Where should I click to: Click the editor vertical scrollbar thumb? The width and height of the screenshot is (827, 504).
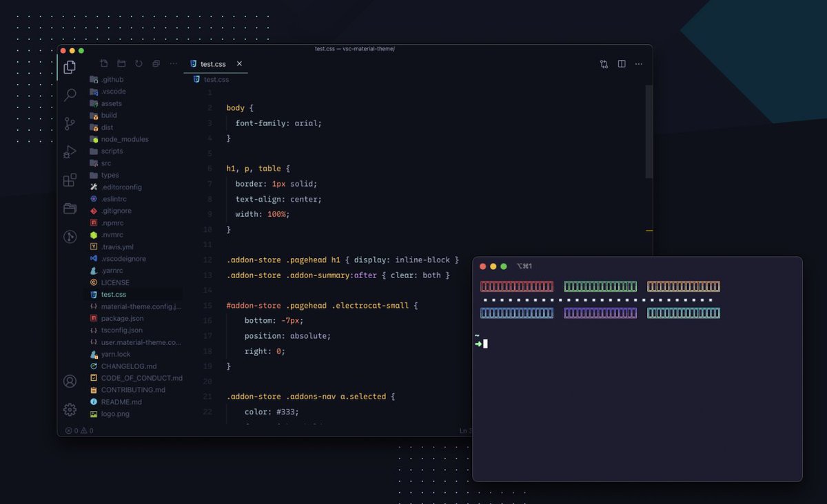649,132
